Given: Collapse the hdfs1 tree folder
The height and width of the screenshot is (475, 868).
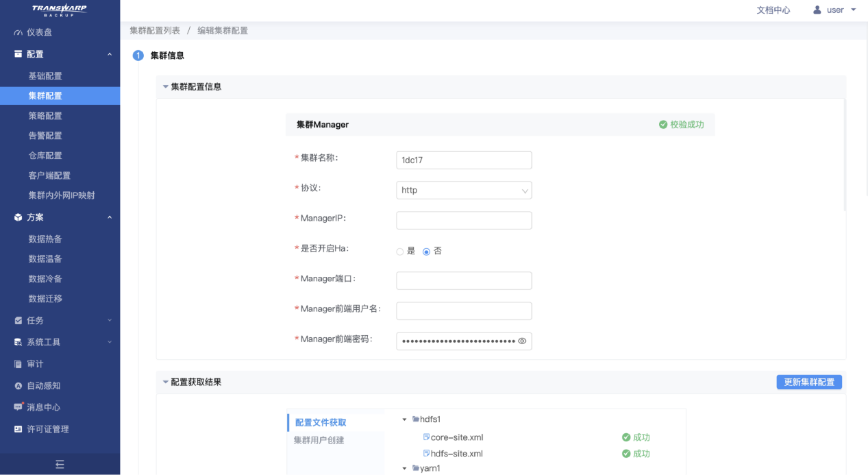Looking at the screenshot, I should pos(405,419).
